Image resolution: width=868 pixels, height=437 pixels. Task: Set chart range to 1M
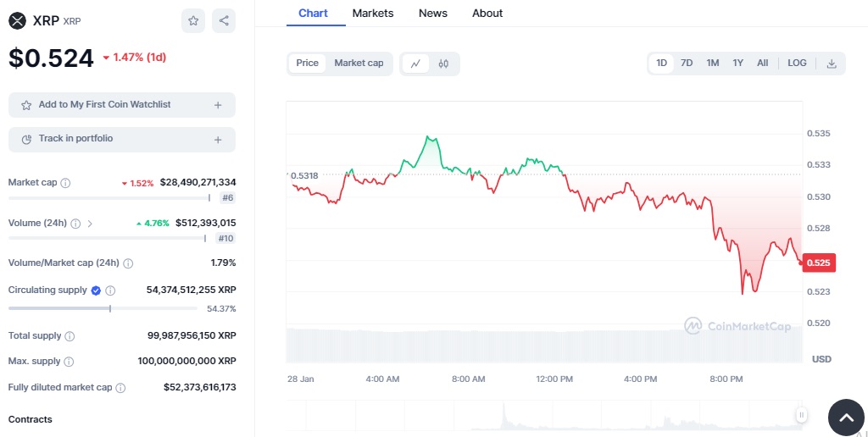point(712,63)
